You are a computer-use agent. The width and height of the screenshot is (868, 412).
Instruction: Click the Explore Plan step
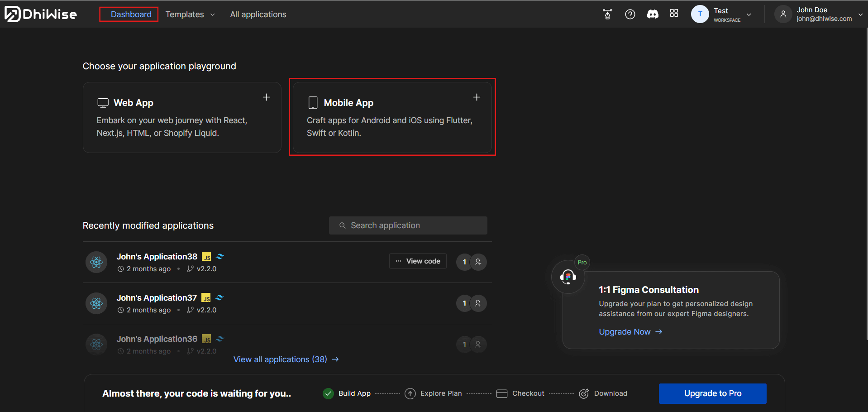point(433,393)
